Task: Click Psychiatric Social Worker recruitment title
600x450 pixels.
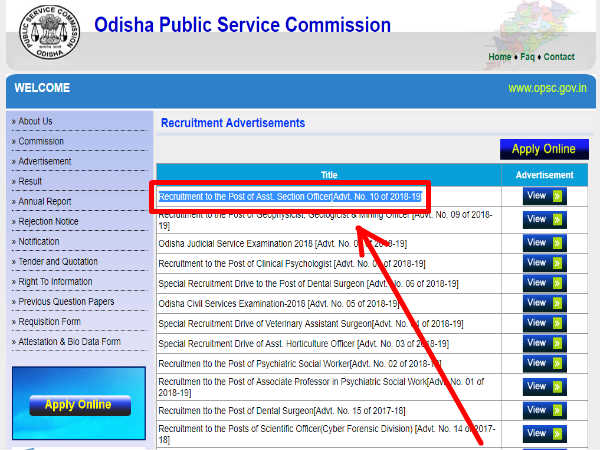Action: (x=300, y=364)
